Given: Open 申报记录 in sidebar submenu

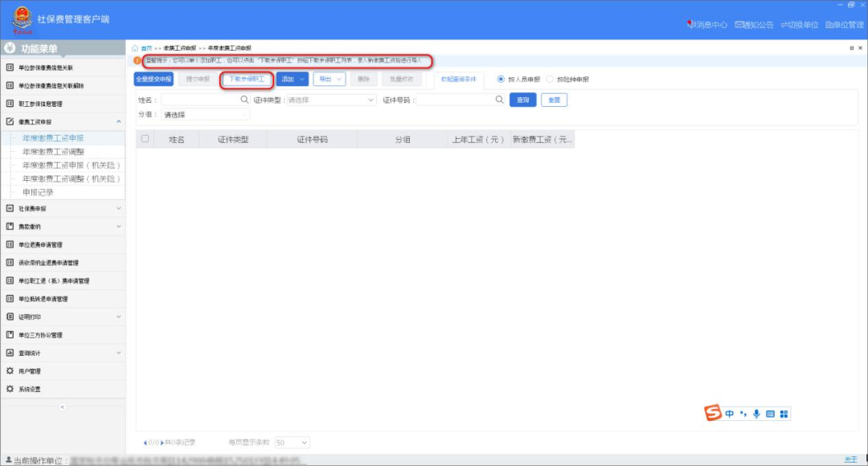Looking at the screenshot, I should click(x=38, y=192).
